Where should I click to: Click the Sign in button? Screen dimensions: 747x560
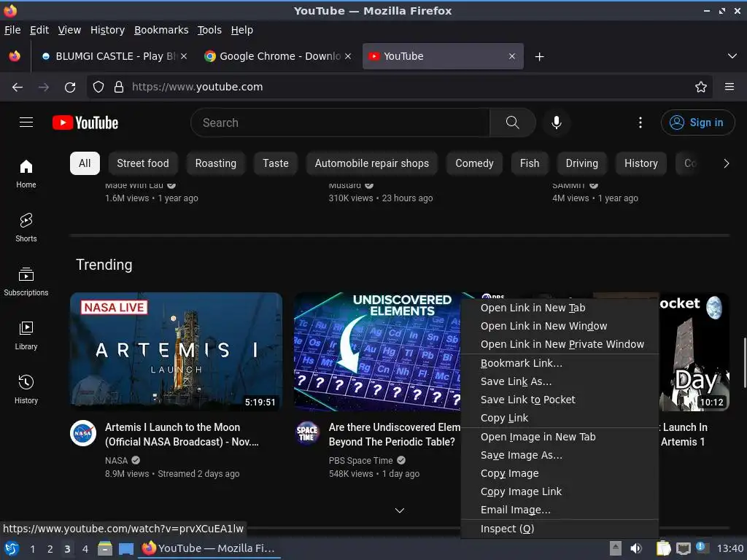[697, 122]
